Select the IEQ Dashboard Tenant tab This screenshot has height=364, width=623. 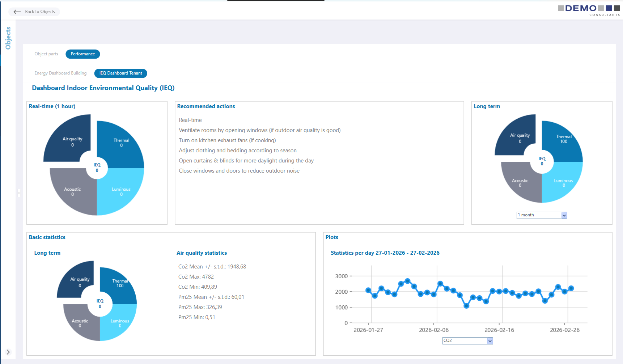pyautogui.click(x=120, y=73)
